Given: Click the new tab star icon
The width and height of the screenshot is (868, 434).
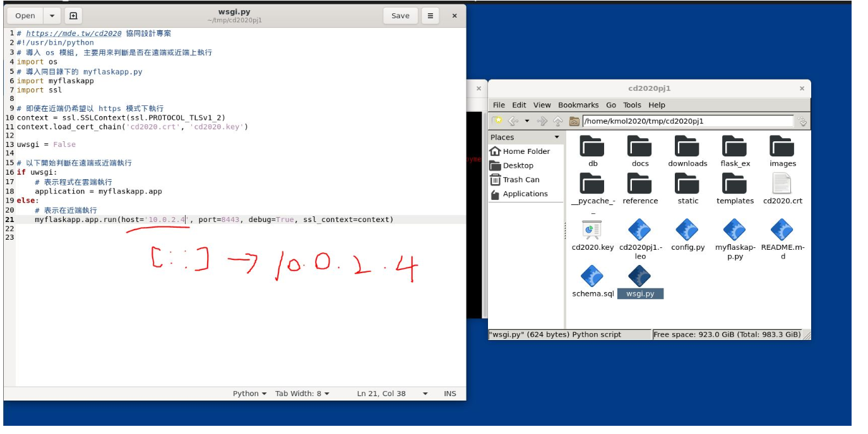Looking at the screenshot, I should 497,121.
